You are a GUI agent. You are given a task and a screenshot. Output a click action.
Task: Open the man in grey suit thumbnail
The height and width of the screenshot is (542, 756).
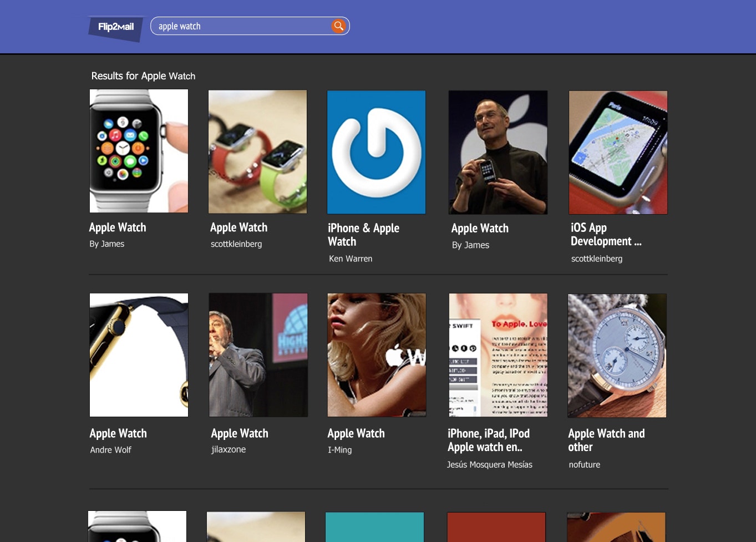point(258,355)
